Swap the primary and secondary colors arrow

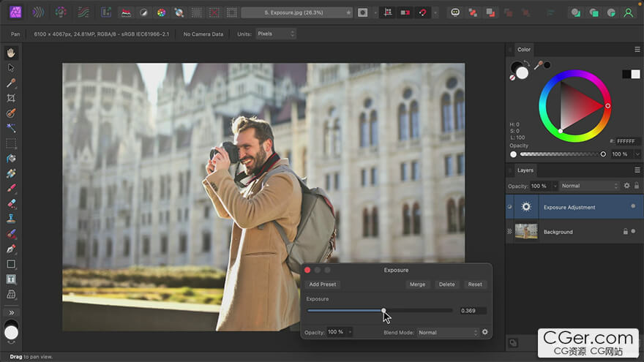point(527,64)
